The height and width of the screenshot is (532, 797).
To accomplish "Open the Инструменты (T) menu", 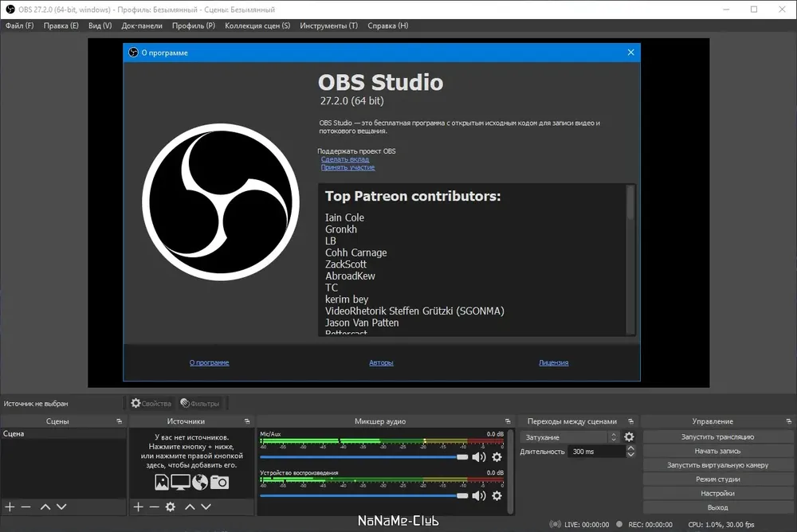I will click(329, 25).
